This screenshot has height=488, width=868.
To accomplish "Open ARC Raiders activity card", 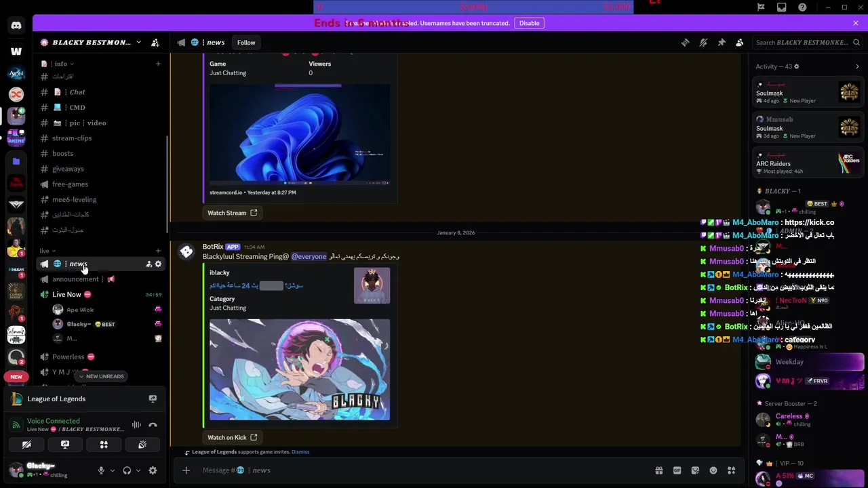I will click(x=809, y=163).
